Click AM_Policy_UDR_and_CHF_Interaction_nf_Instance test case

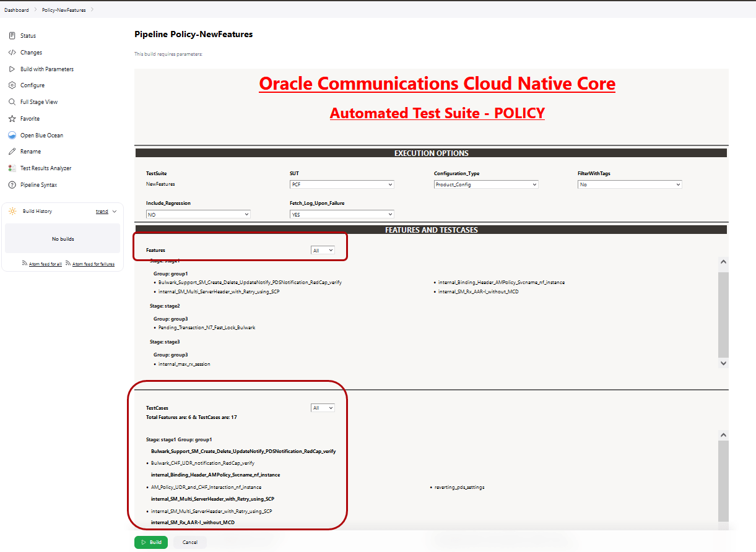(206, 487)
